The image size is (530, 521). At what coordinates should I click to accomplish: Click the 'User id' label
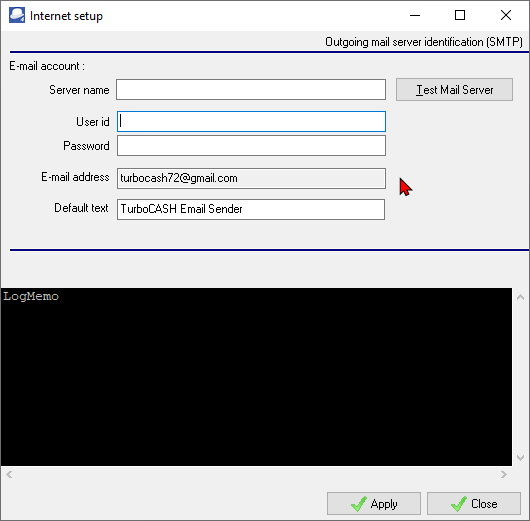tap(93, 122)
